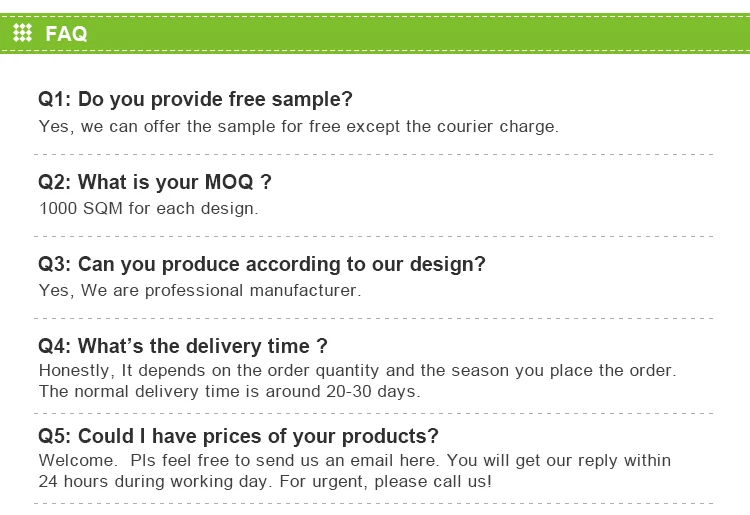The height and width of the screenshot is (515, 750).
Task: Click the "around 20-30 days" delivery line
Action: click(x=229, y=391)
